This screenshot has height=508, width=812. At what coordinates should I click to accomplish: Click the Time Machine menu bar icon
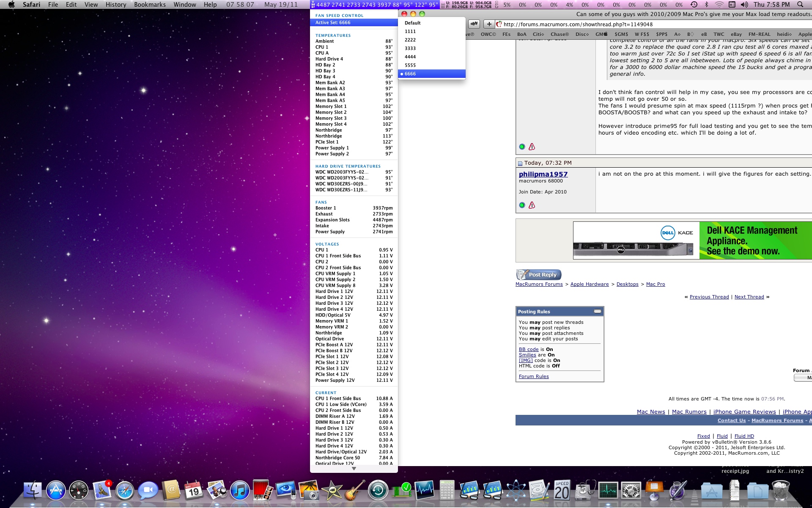click(694, 5)
